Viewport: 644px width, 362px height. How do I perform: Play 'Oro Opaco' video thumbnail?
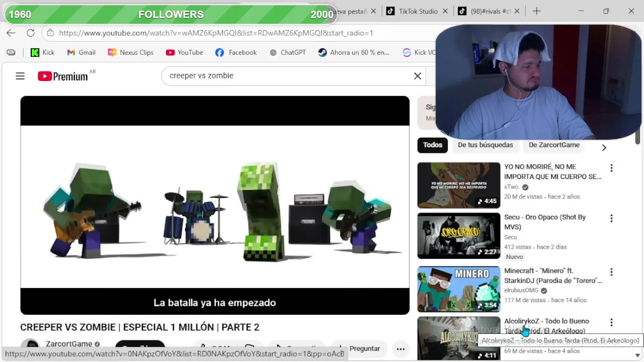click(459, 236)
